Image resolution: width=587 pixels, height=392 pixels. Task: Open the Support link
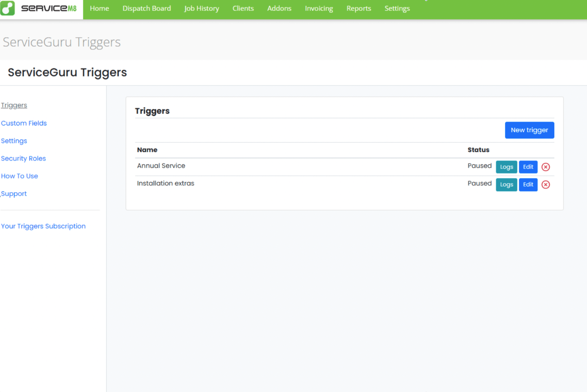[14, 194]
